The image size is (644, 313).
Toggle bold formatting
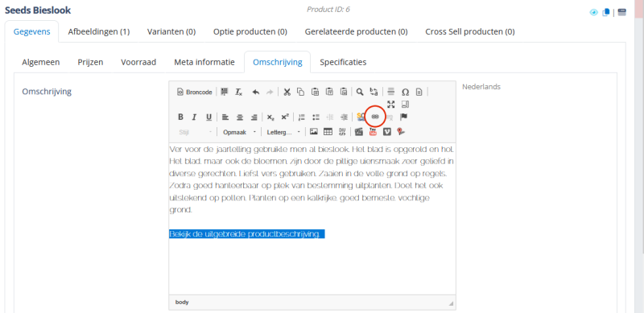click(x=180, y=117)
